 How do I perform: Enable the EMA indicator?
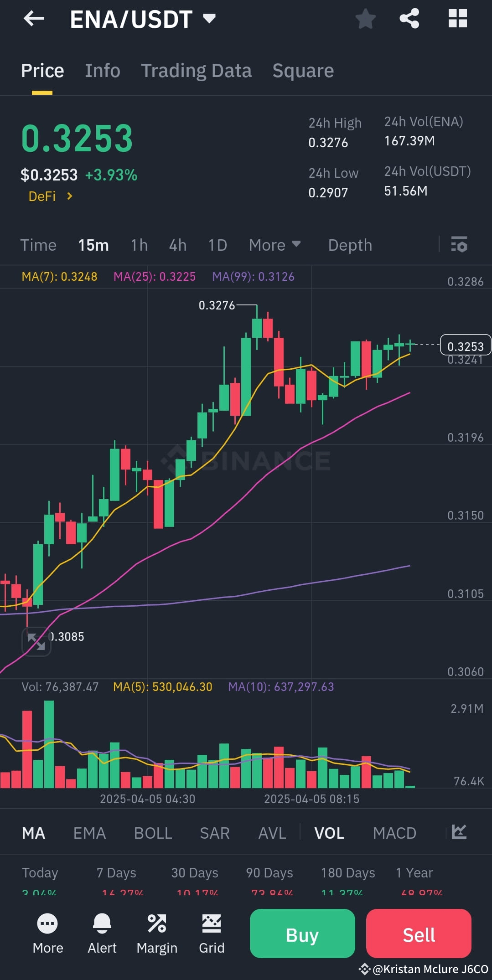click(89, 832)
